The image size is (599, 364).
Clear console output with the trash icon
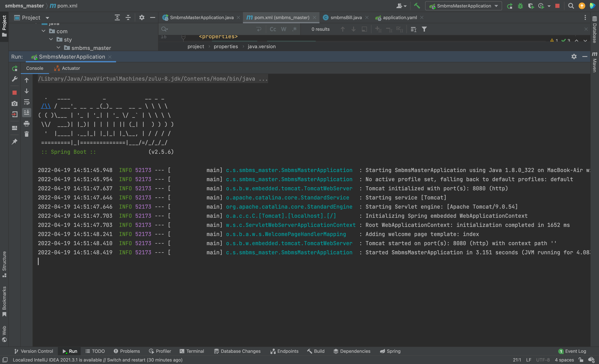click(x=26, y=134)
